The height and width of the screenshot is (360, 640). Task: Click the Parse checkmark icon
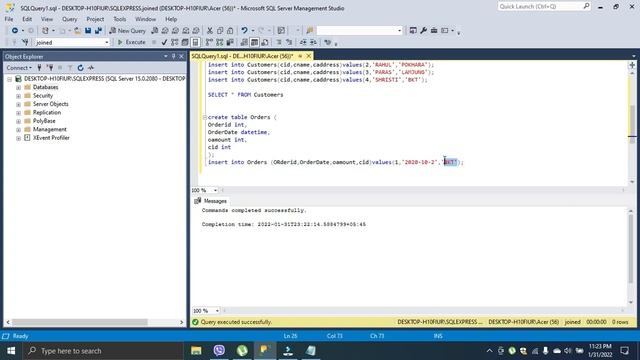tap(164, 42)
